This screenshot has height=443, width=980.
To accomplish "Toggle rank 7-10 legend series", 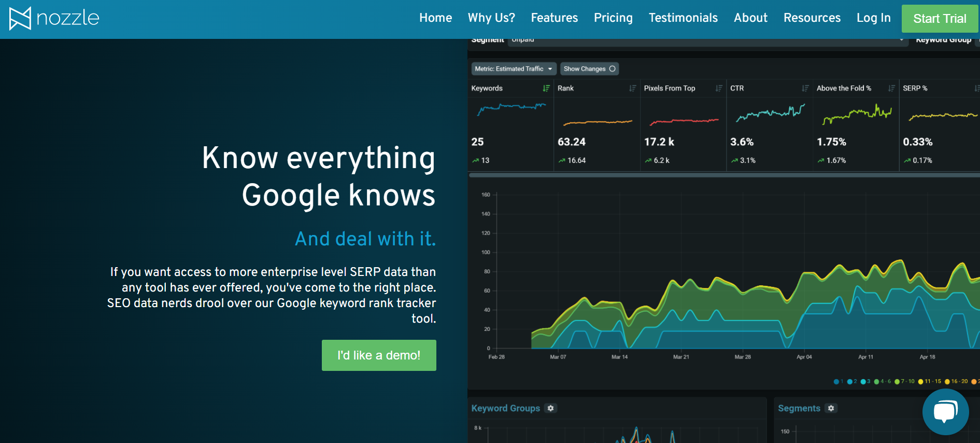I will point(905,381).
